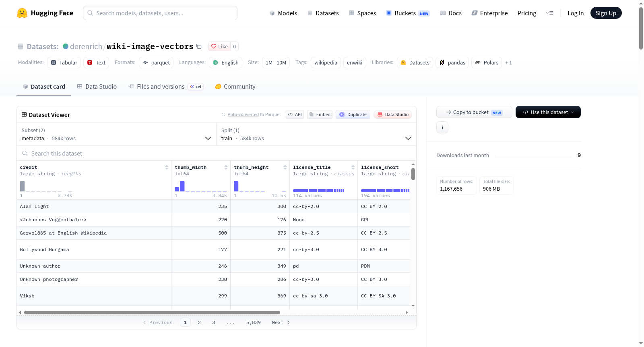Click the Hugging Face logo icon
The height and width of the screenshot is (347, 644).
tap(22, 13)
